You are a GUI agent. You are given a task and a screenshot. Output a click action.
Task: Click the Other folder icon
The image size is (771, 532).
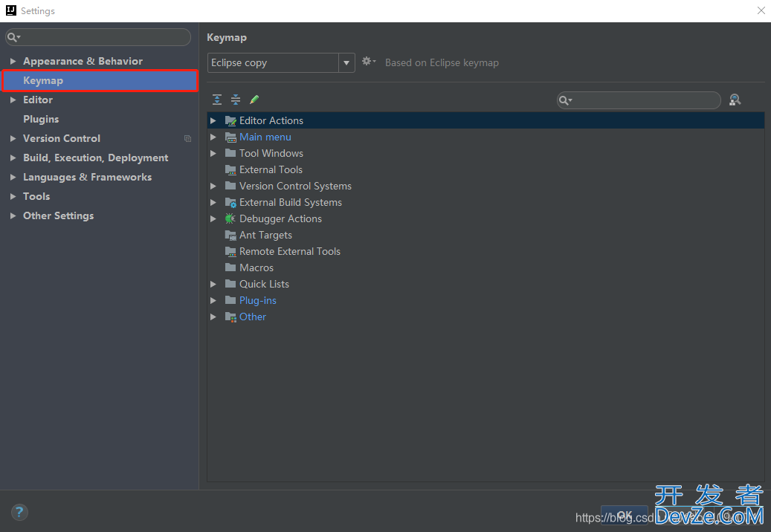click(x=230, y=317)
